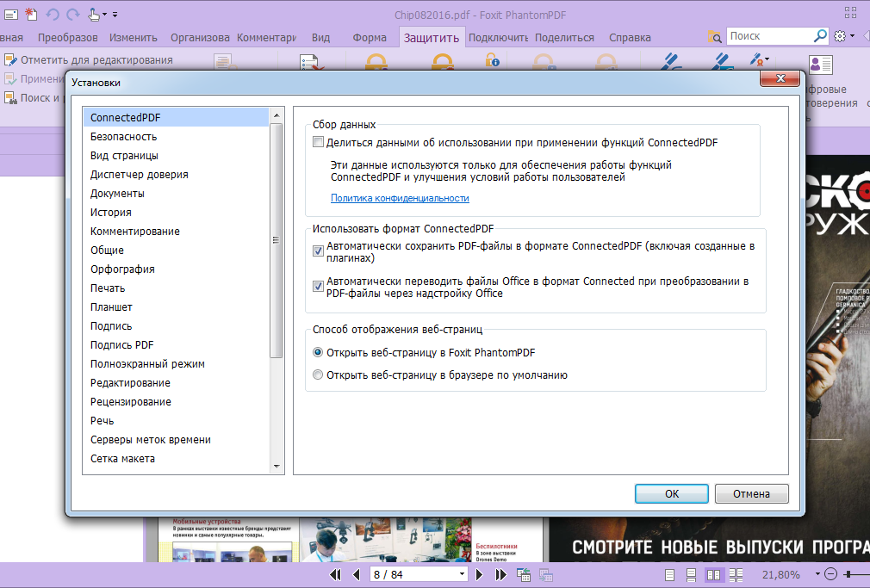Screen dimensions: 870x588
Task: Select Безопасность in the settings category list
Action: [x=176, y=137]
